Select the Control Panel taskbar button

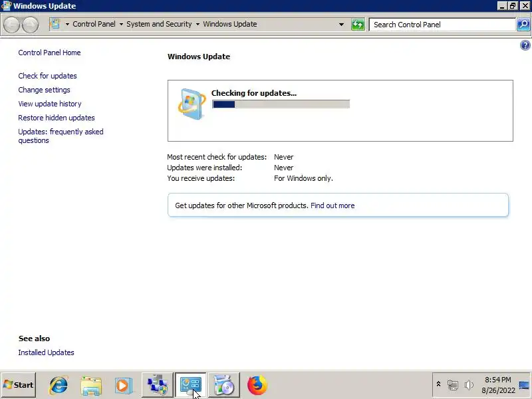coord(190,385)
